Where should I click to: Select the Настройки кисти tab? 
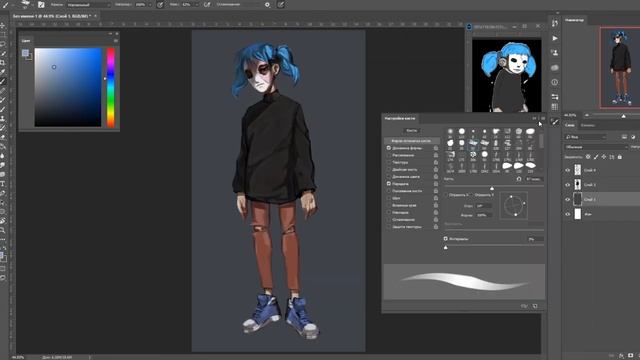(400, 118)
